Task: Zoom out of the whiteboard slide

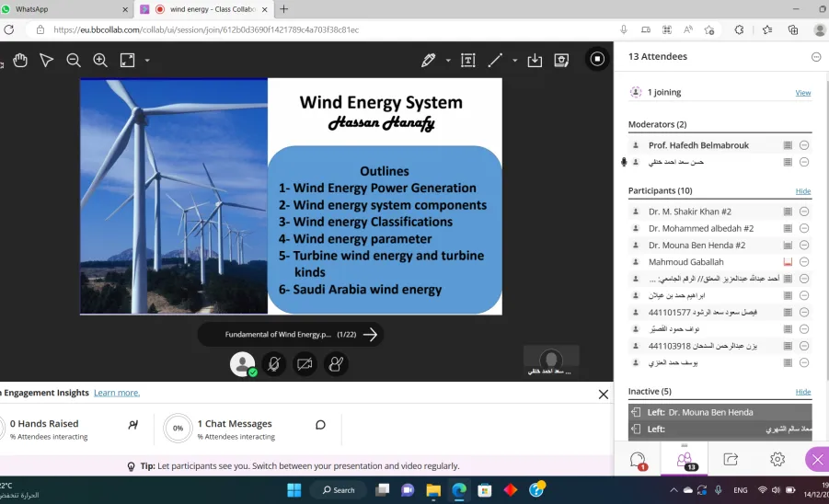Action: click(x=74, y=60)
